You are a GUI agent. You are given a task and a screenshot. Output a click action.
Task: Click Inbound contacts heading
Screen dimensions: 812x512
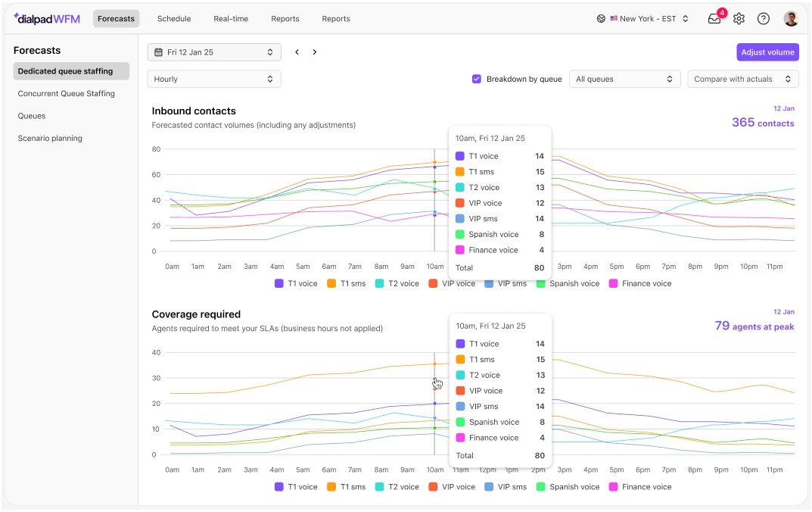pos(194,111)
